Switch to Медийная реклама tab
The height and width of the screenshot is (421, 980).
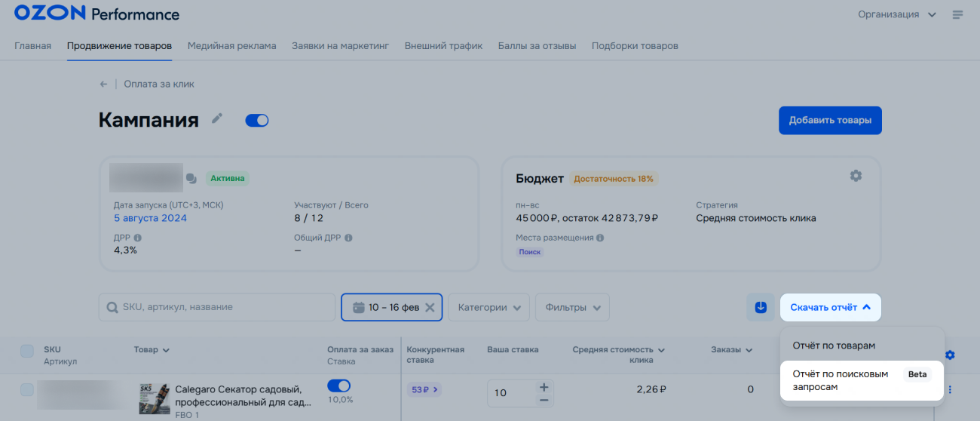pos(231,45)
